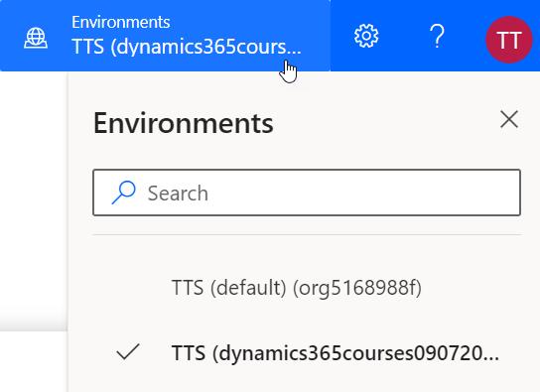Click the Search placeholder text

tap(178, 194)
